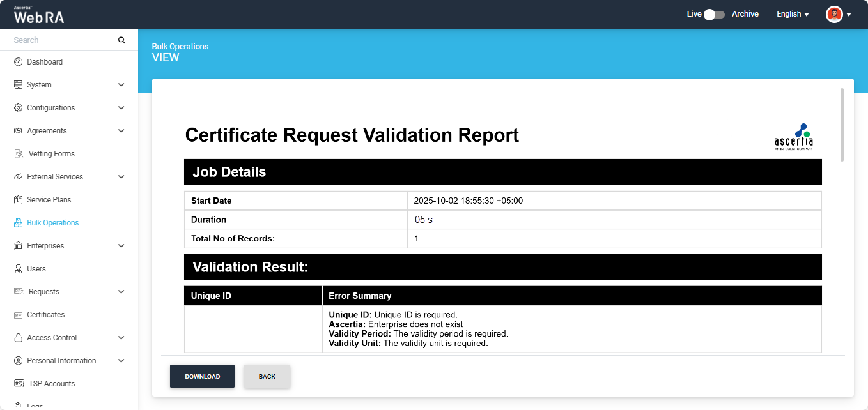Click the TSP Accounts icon
The width and height of the screenshot is (868, 410).
[19, 384]
